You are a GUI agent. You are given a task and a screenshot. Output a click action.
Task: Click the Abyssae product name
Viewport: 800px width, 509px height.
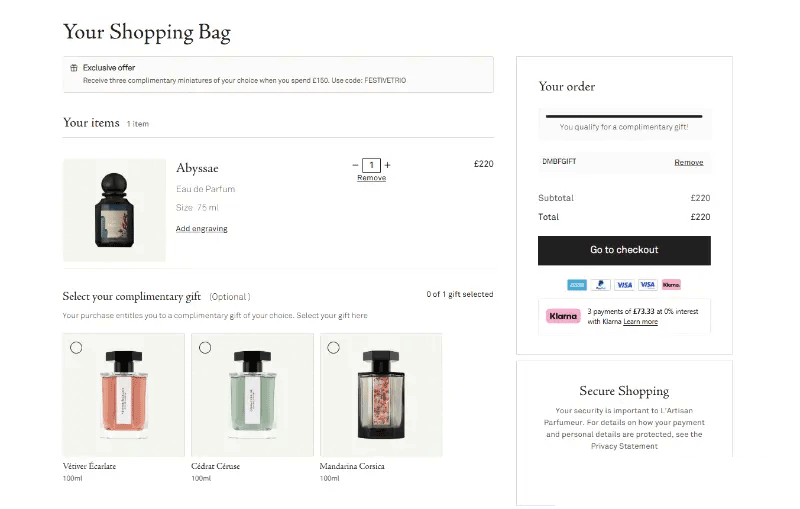[197, 168]
